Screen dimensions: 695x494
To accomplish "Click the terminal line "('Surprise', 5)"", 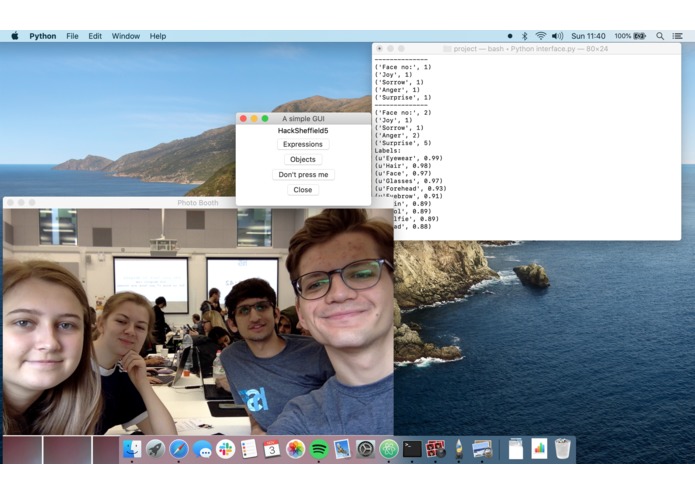I will click(403, 143).
